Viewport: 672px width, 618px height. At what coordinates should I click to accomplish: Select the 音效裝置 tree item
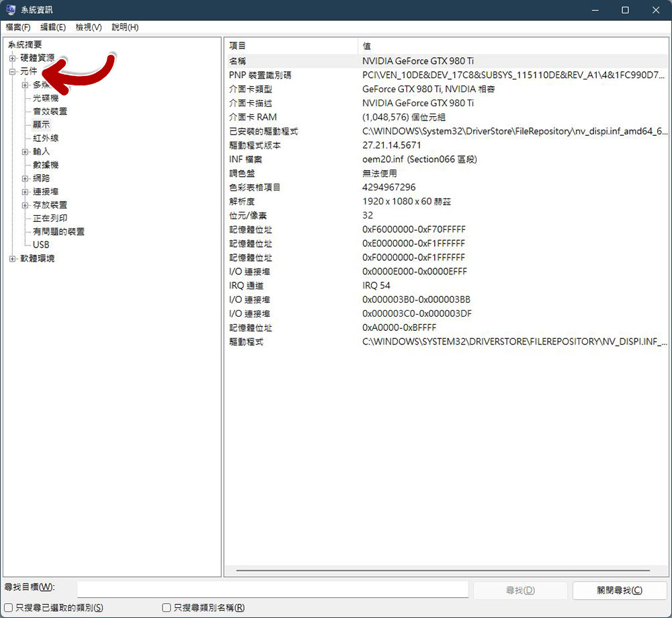click(x=50, y=111)
